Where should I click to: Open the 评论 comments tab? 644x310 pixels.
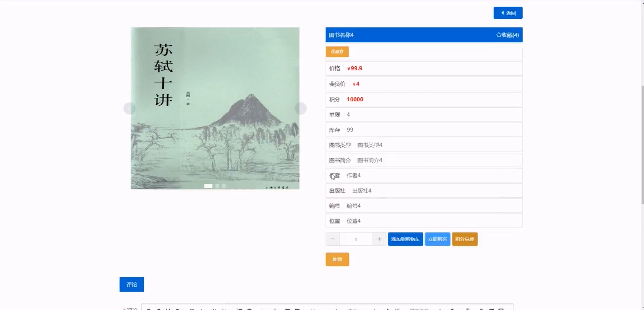click(x=132, y=284)
